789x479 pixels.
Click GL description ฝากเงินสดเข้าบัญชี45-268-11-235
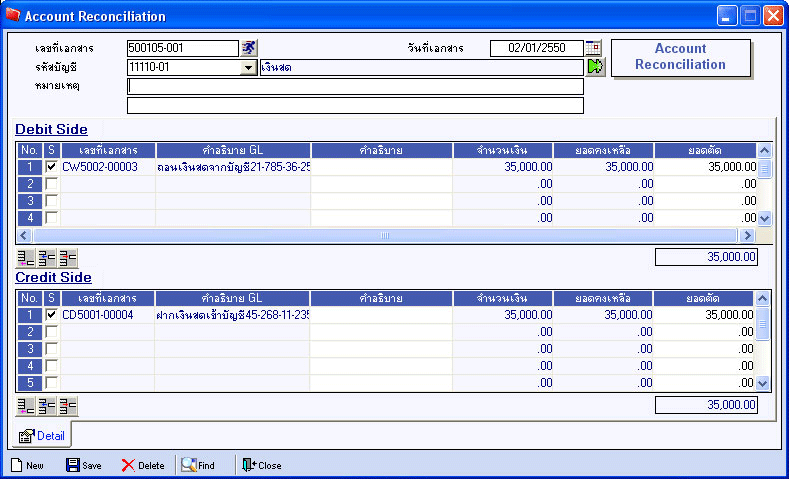[233, 315]
